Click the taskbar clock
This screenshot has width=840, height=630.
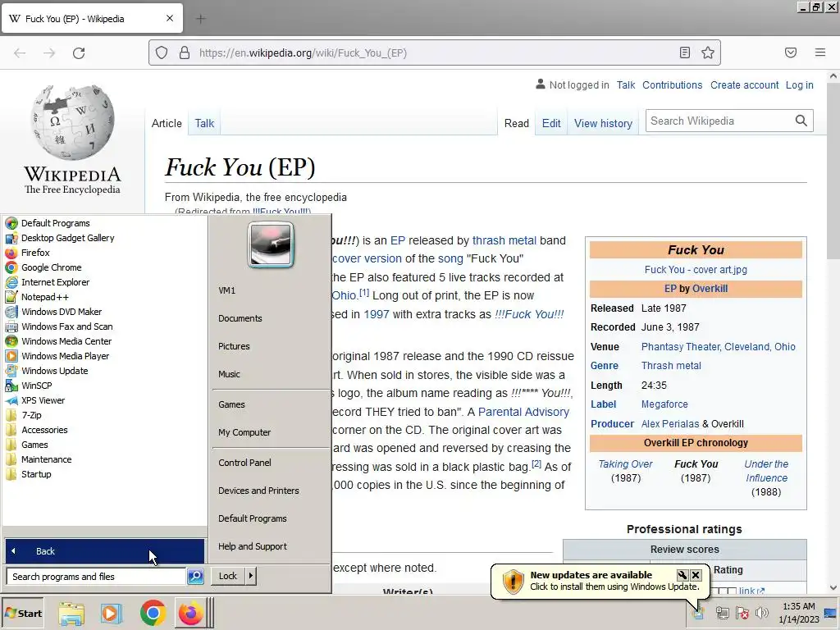[799, 613]
